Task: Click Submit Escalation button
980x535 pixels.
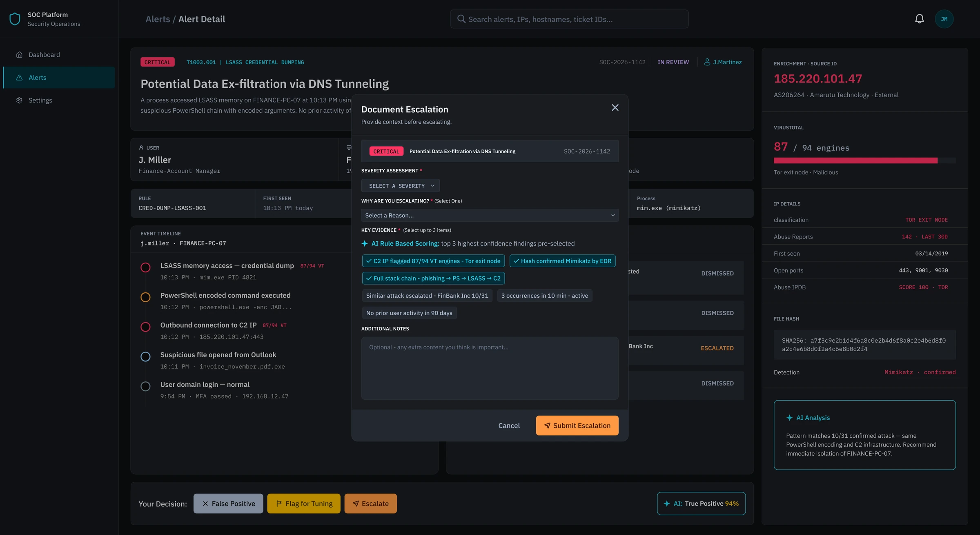Action: pos(577,426)
